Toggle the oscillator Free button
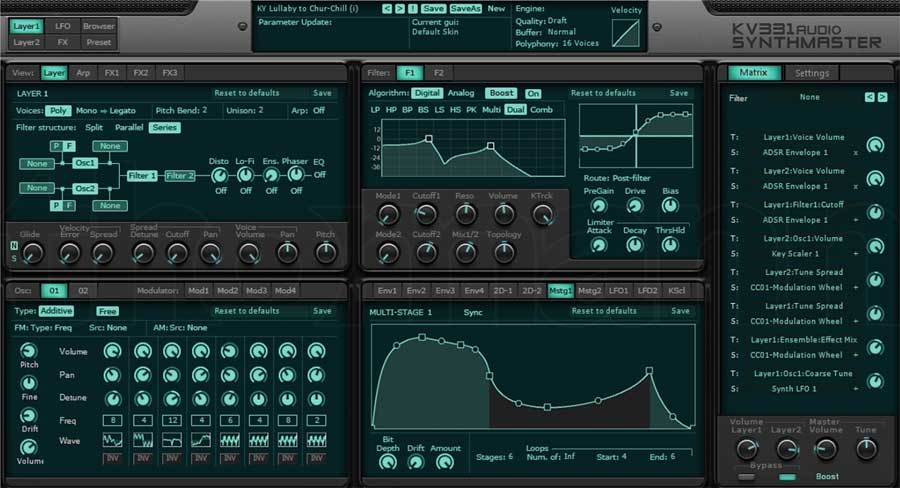The height and width of the screenshot is (488, 900). (107, 311)
